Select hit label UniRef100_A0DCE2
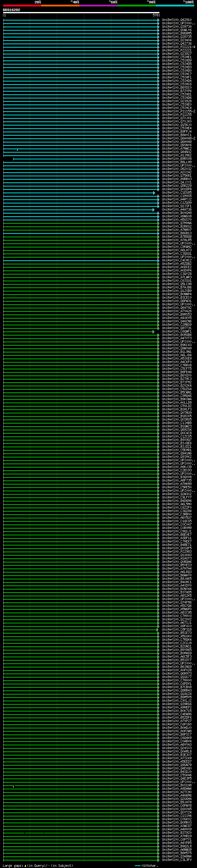Image resolution: width=197 pixels, height=868 pixels. point(177,267)
